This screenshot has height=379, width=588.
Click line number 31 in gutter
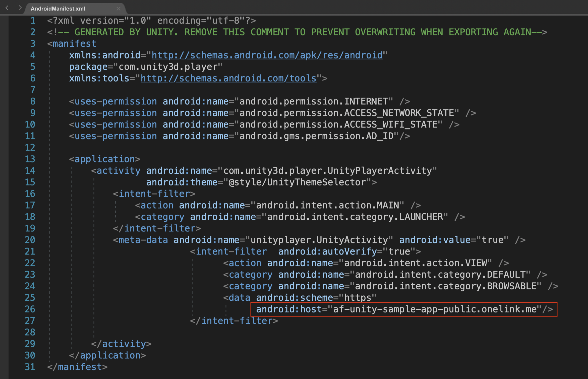point(30,367)
